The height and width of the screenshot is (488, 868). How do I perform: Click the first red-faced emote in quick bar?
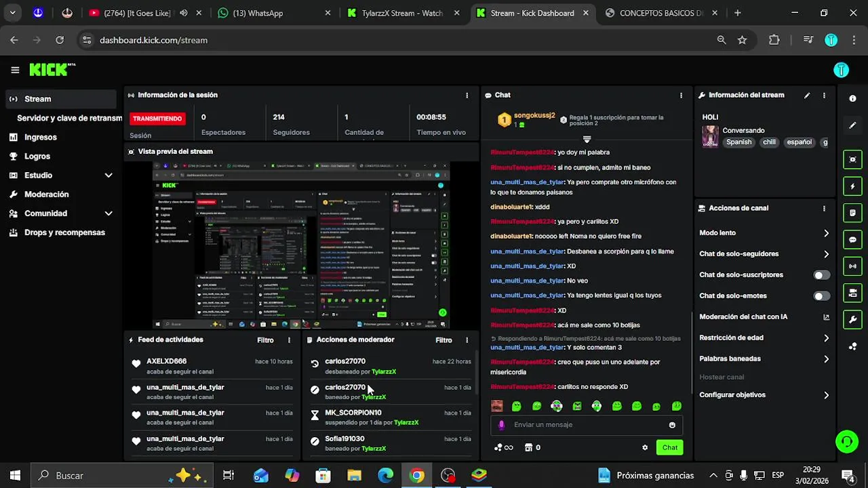pyautogui.click(x=497, y=406)
